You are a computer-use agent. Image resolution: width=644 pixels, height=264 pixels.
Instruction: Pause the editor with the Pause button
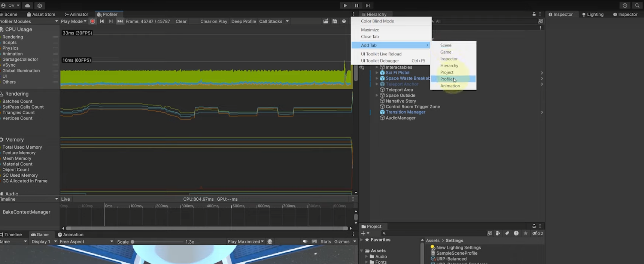pyautogui.click(x=356, y=6)
